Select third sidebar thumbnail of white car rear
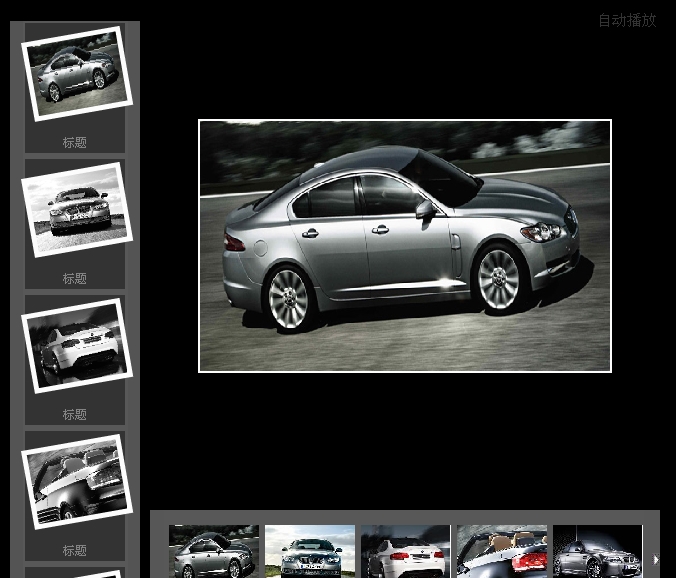 point(76,346)
